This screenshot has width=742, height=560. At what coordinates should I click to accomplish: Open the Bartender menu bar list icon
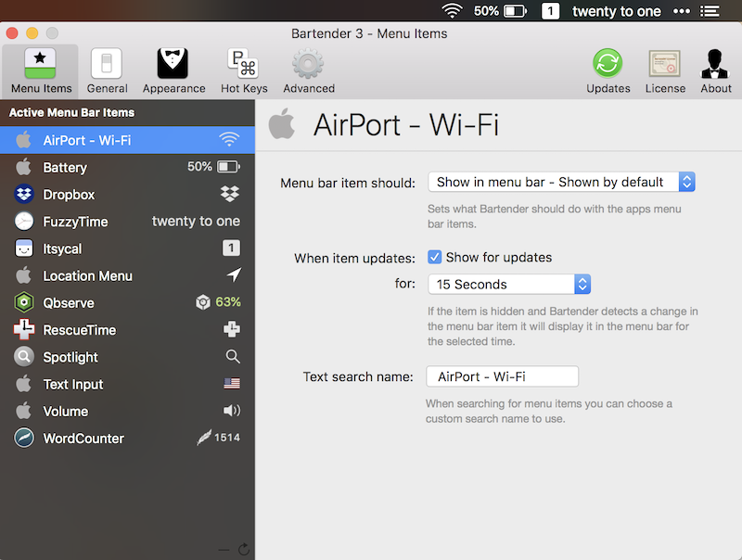(710, 11)
